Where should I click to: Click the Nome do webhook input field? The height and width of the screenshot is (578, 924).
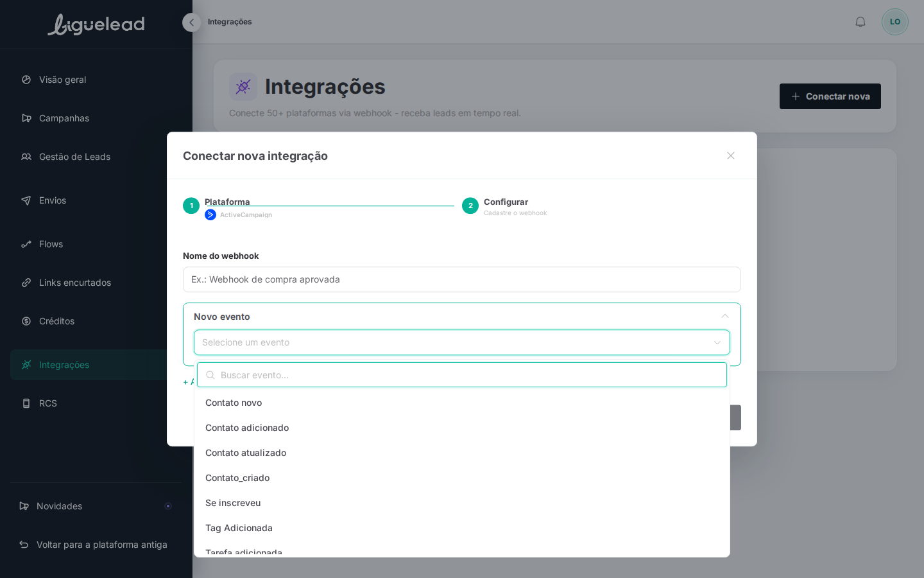(x=462, y=279)
